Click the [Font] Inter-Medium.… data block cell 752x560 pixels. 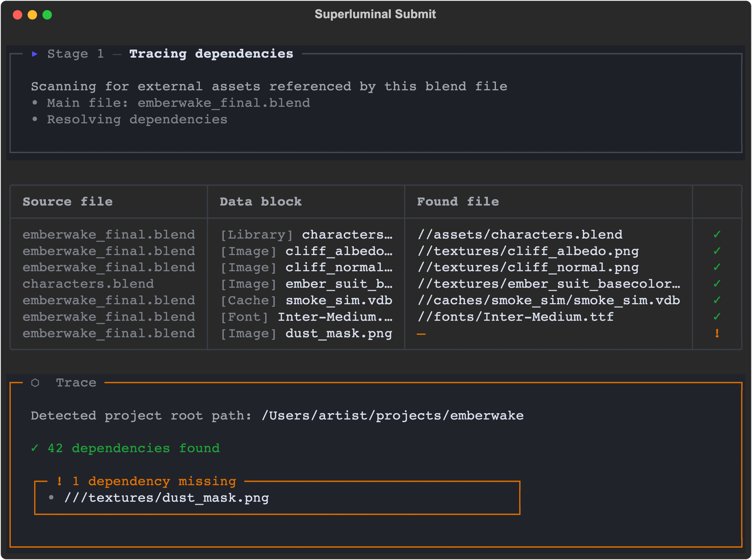[x=306, y=317]
